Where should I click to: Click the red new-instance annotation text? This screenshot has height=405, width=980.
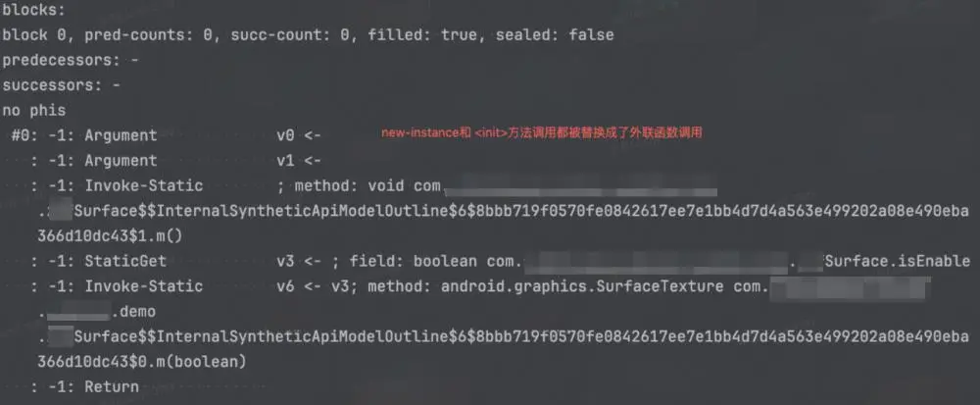[x=542, y=132]
